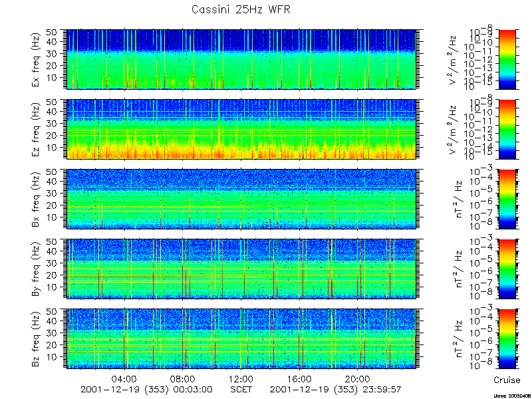This screenshot has height=399, width=532.
Task: Select the Bx freq (Hz) axis label
Action: [36, 199]
